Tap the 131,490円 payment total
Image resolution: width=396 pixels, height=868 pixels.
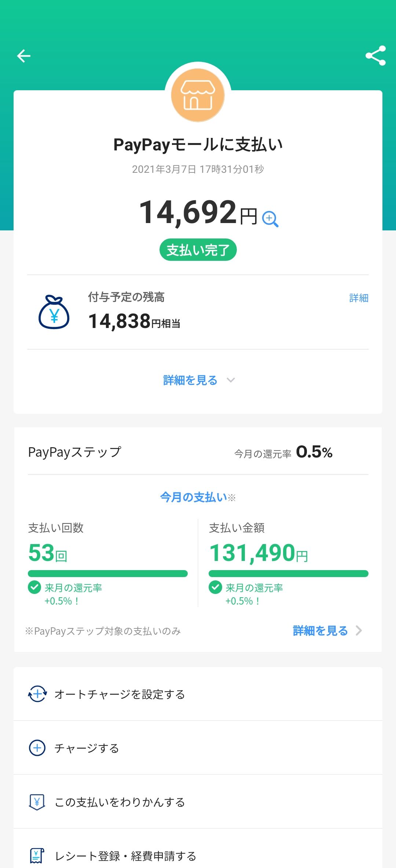click(258, 553)
